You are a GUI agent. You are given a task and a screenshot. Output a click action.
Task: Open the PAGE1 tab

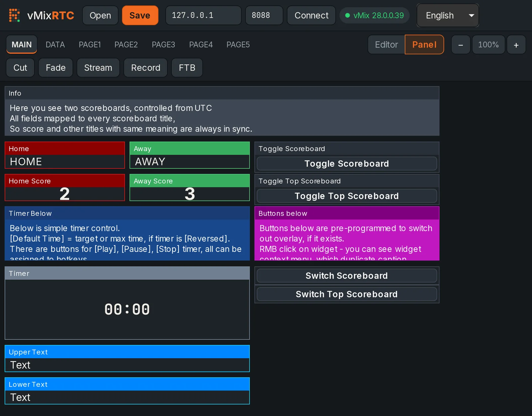point(90,45)
